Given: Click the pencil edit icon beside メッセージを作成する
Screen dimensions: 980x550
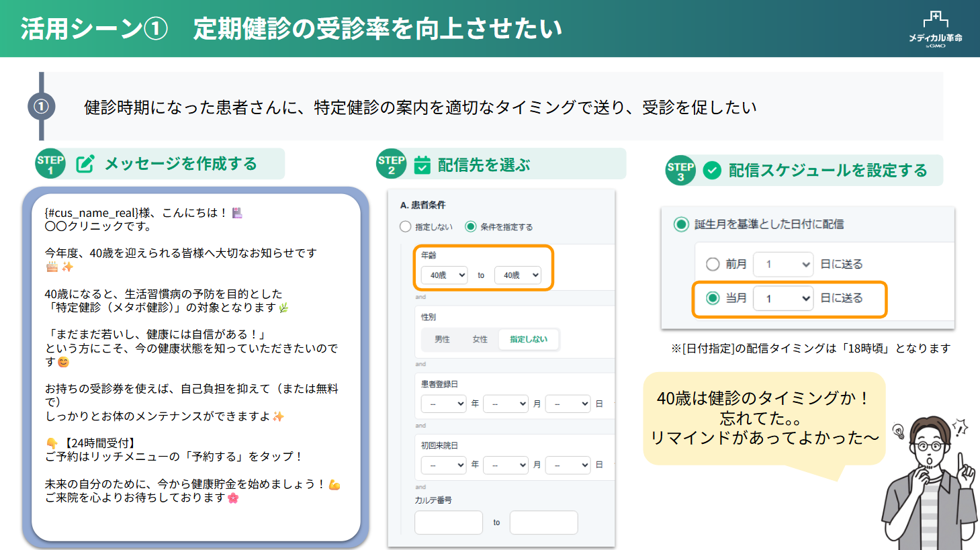Looking at the screenshot, I should pyautogui.click(x=85, y=164).
